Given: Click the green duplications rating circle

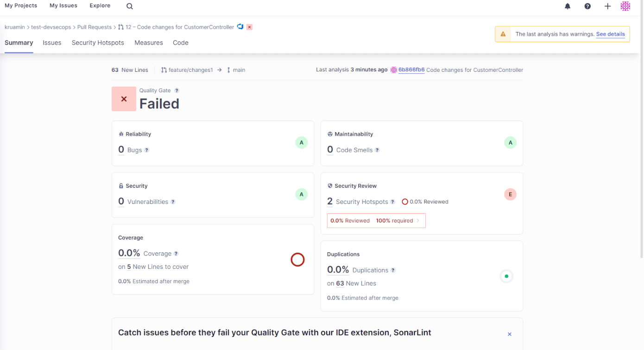Looking at the screenshot, I should pos(506,276).
